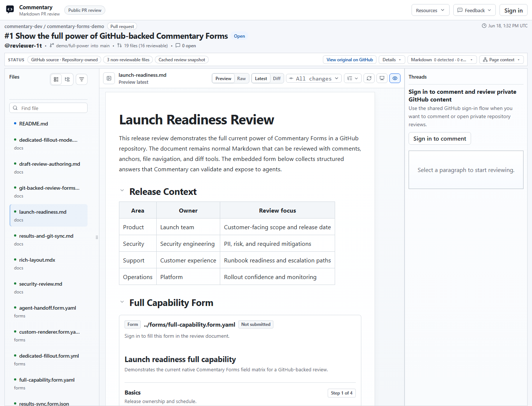
Task: Click the Open status label
Action: [239, 36]
